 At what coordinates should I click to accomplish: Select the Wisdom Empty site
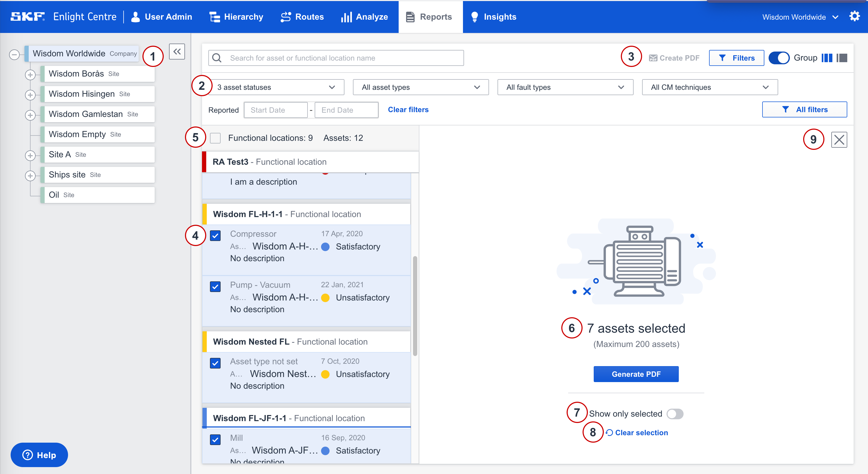[97, 134]
